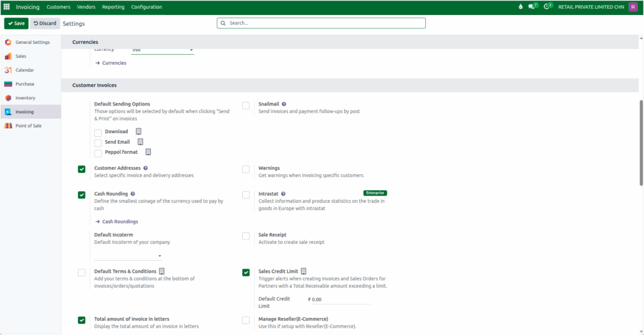Click the General Settings sidebar icon

point(8,42)
